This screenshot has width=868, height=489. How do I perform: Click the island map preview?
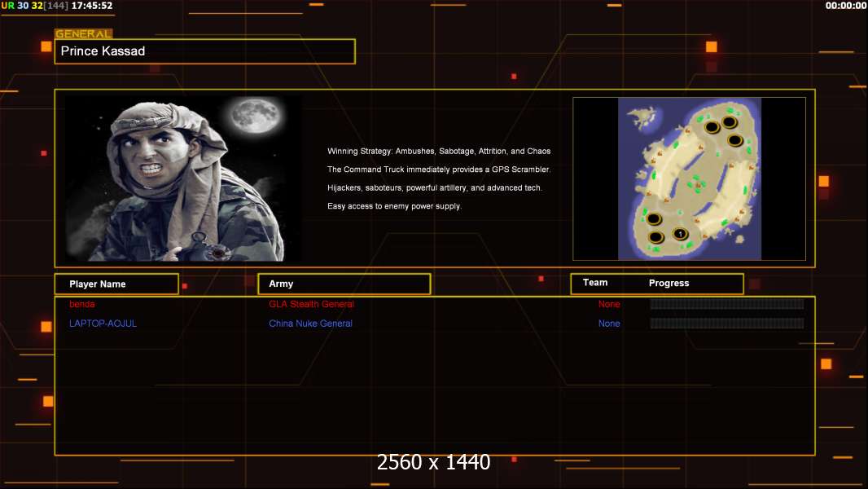pyautogui.click(x=689, y=178)
